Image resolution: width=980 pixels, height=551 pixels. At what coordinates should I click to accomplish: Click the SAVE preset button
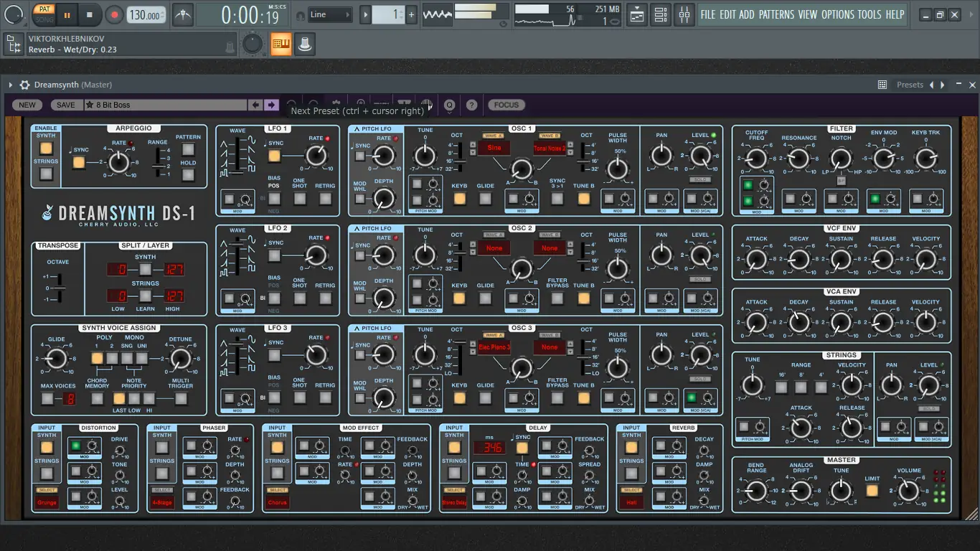[66, 105]
